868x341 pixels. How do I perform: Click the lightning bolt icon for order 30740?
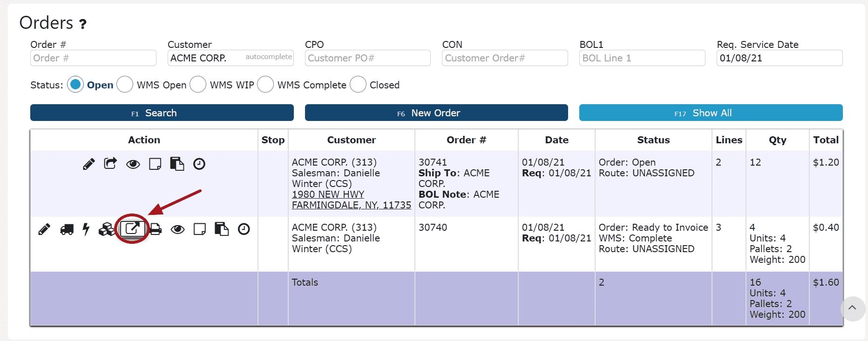[86, 229]
